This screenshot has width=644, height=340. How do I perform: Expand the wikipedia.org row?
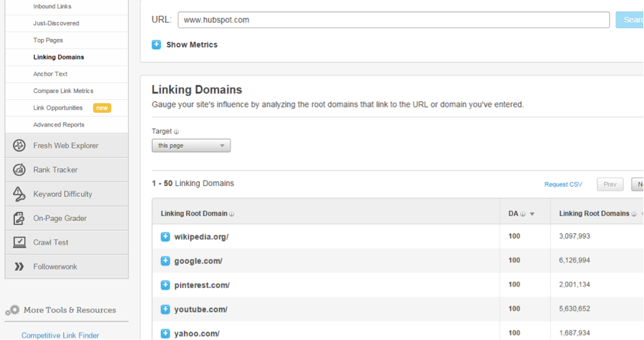(x=165, y=237)
